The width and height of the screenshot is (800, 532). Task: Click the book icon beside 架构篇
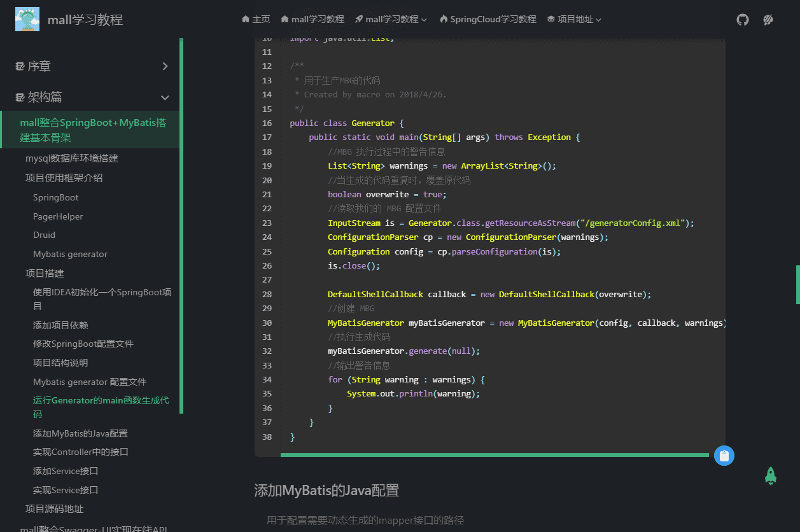[x=20, y=97]
